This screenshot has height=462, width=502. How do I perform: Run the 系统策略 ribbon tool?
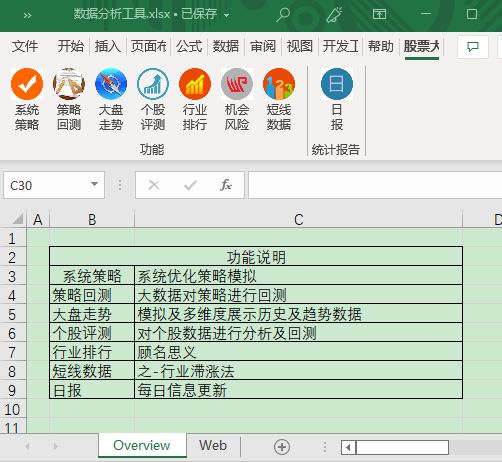click(x=27, y=99)
